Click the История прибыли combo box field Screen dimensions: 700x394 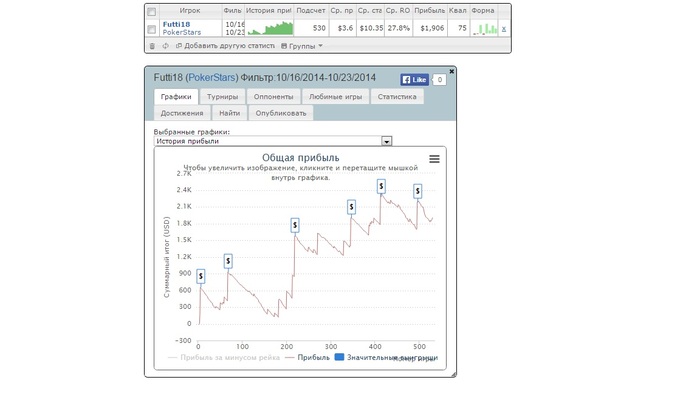pos(273,141)
